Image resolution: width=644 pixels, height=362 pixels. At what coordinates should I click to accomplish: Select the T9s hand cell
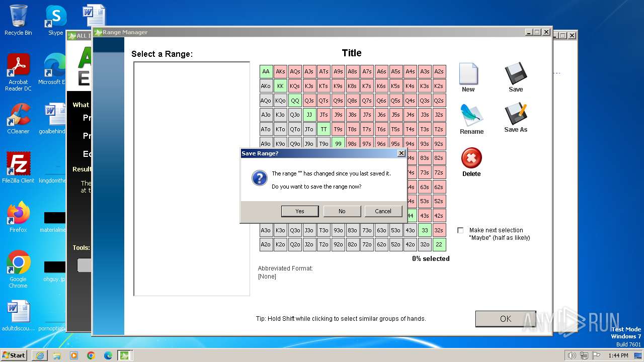[x=339, y=129]
